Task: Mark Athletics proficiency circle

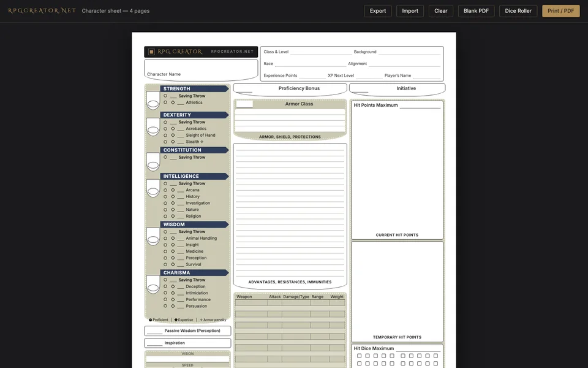Action: point(165,102)
